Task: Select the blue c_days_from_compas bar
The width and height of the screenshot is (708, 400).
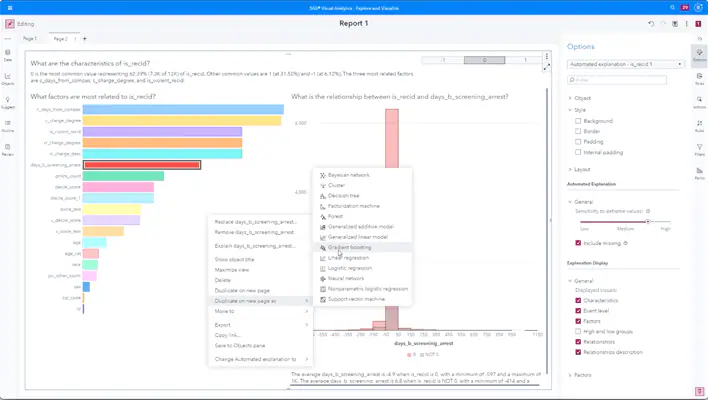Action: 183,109
